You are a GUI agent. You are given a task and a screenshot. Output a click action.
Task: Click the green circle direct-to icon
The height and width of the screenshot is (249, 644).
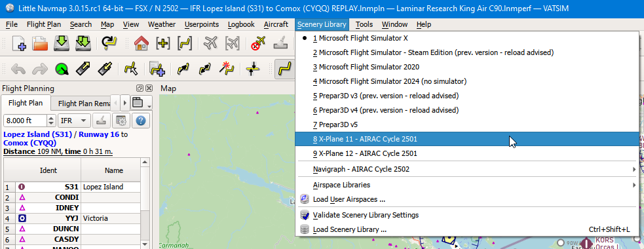[x=62, y=68]
